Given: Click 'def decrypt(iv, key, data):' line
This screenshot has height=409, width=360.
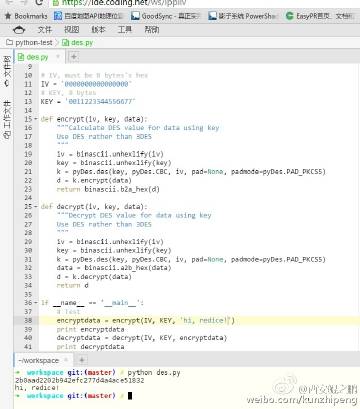Looking at the screenshot, I should coord(94,207).
